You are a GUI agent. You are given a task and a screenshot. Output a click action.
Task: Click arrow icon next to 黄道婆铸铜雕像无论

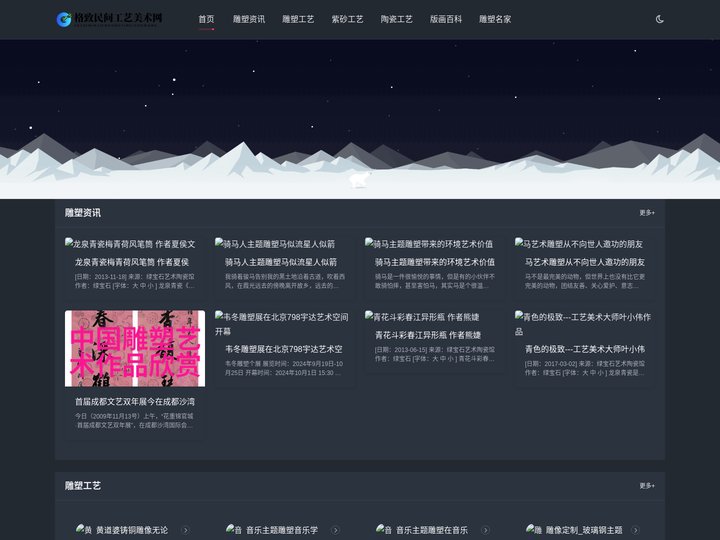(185, 530)
